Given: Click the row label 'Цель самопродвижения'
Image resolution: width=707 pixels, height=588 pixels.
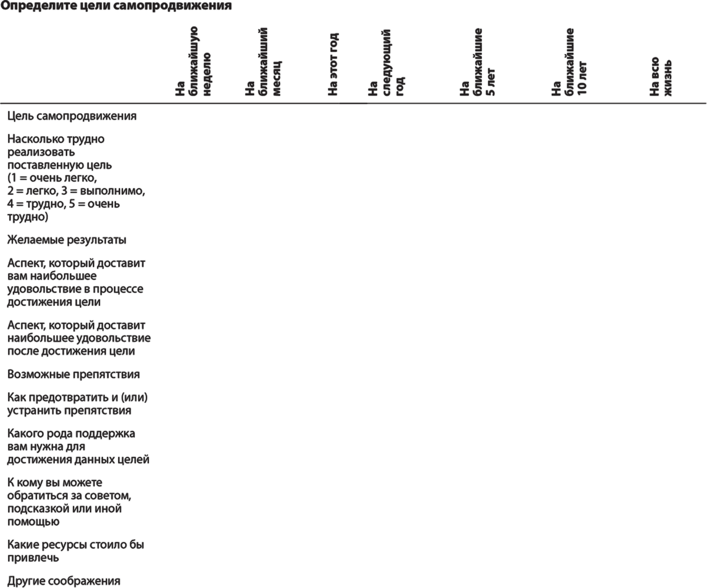Looking at the screenshot, I should [x=72, y=116].
